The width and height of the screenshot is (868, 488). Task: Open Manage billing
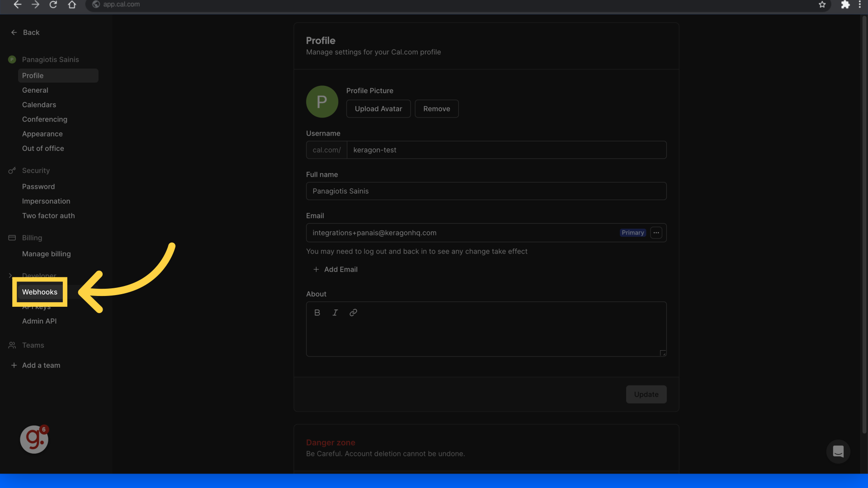coord(47,254)
